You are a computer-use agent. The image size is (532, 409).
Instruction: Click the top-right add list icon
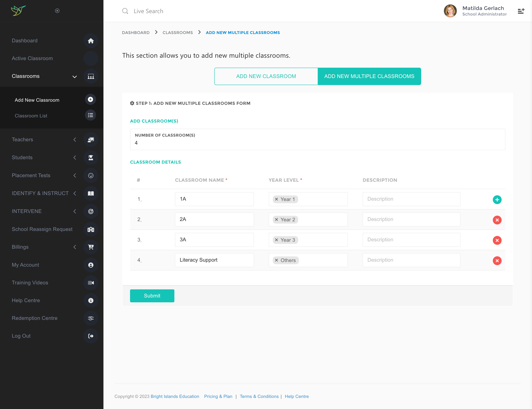(521, 11)
